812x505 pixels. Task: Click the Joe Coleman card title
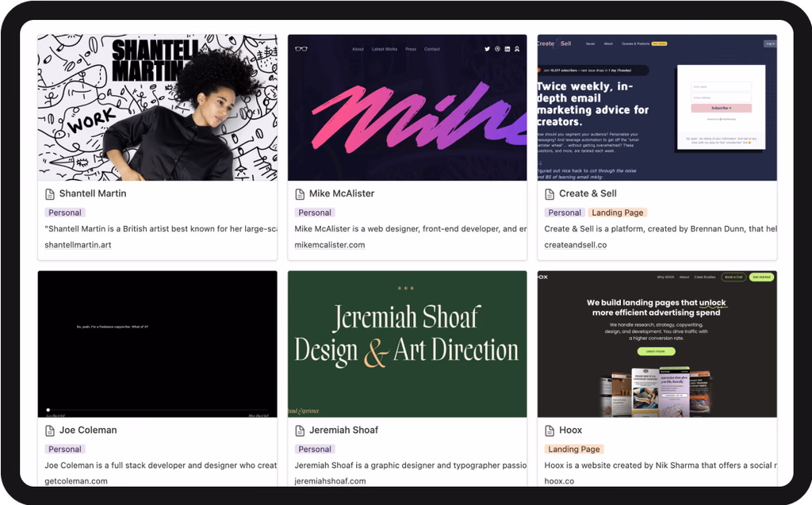point(88,430)
